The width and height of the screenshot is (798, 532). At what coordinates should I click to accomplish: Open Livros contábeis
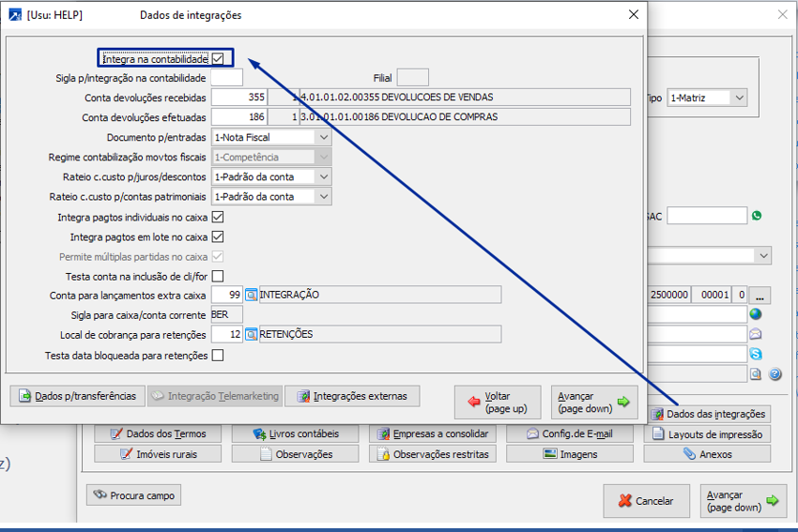(295, 433)
